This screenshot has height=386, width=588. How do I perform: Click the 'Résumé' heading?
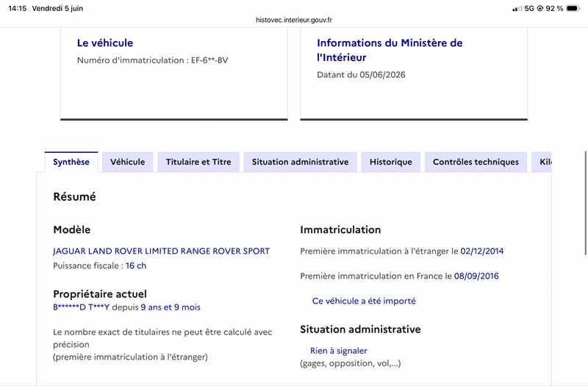[75, 196]
